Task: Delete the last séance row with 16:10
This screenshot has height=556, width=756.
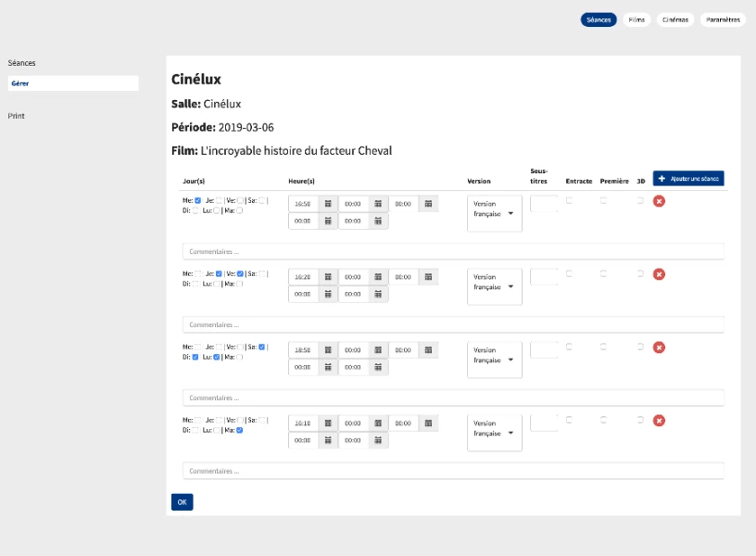Action: pos(659,421)
